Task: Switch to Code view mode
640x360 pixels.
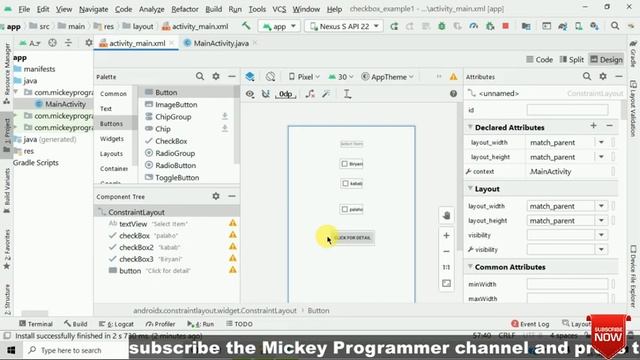Action: 540,60
